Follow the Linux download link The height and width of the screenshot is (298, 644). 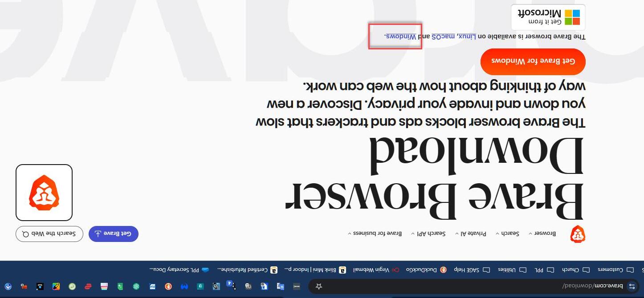(468, 36)
